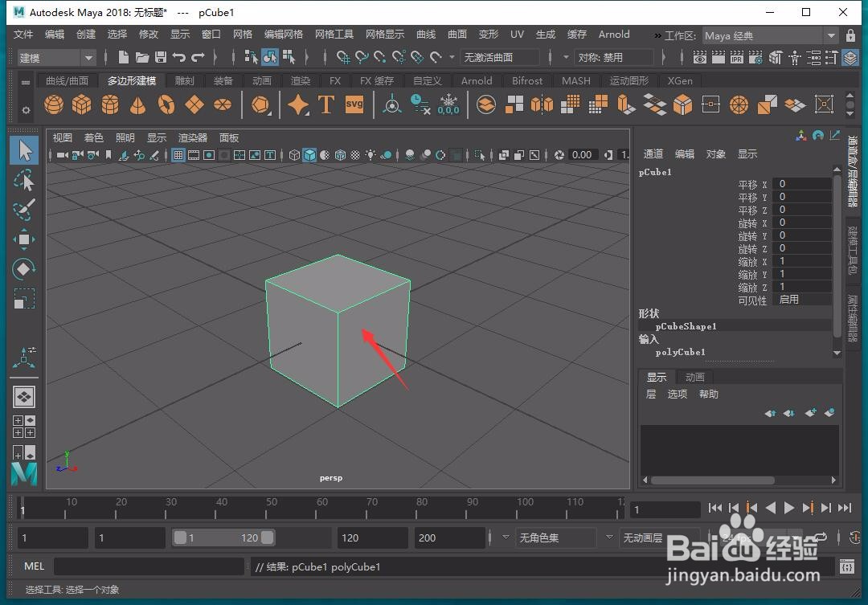Open the 建模 menu set dropdown
868x605 pixels.
click(x=56, y=58)
